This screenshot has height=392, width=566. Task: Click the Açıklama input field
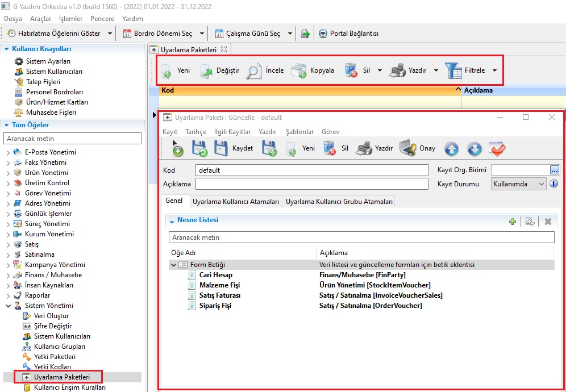tap(311, 184)
